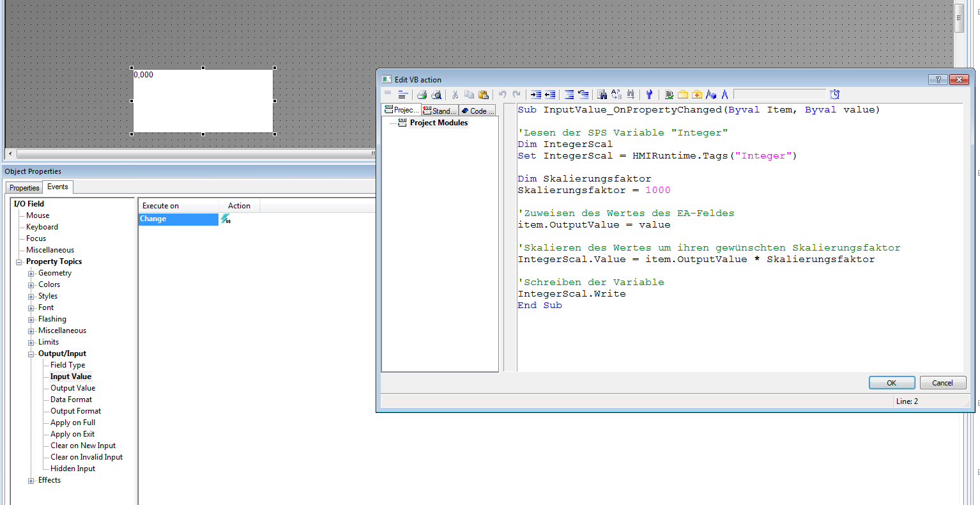
Task: Click the Indent code icon
Action: tap(535, 95)
